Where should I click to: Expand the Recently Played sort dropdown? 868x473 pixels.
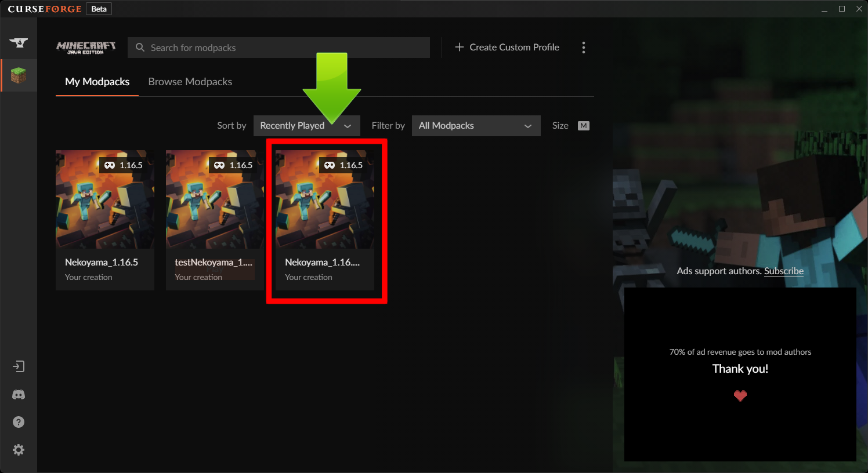306,126
